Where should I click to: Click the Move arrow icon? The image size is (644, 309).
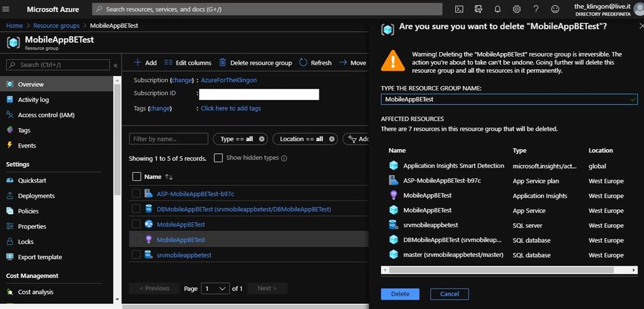point(343,62)
